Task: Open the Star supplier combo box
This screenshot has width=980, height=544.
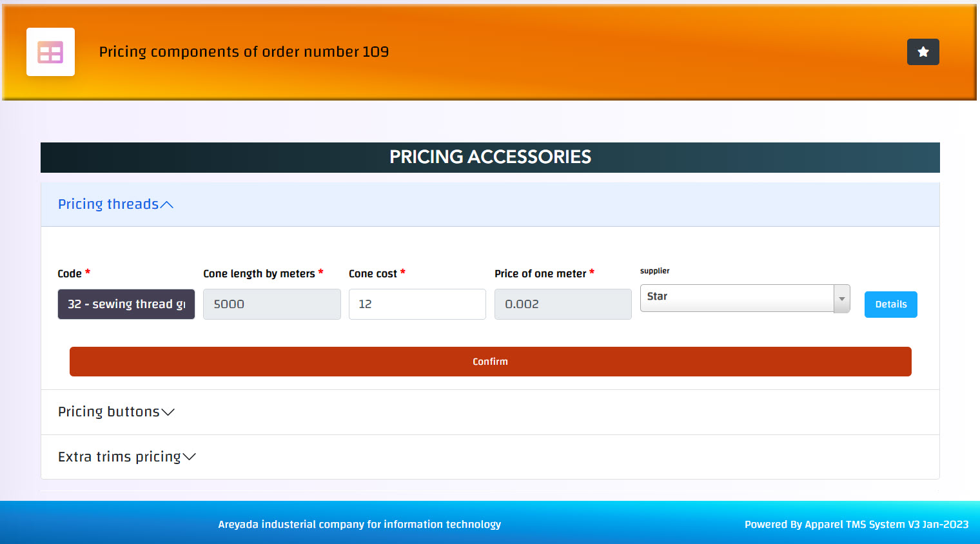Action: pyautogui.click(x=736, y=298)
